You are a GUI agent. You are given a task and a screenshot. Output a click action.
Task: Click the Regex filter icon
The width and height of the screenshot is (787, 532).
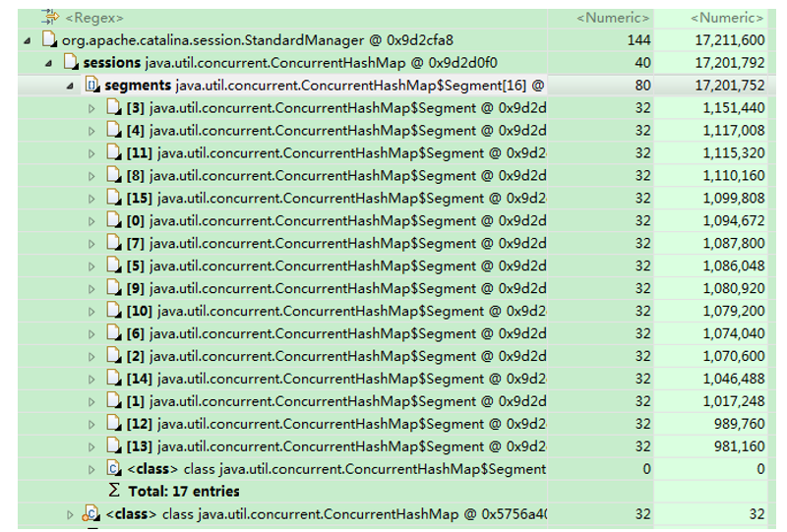coord(49,17)
